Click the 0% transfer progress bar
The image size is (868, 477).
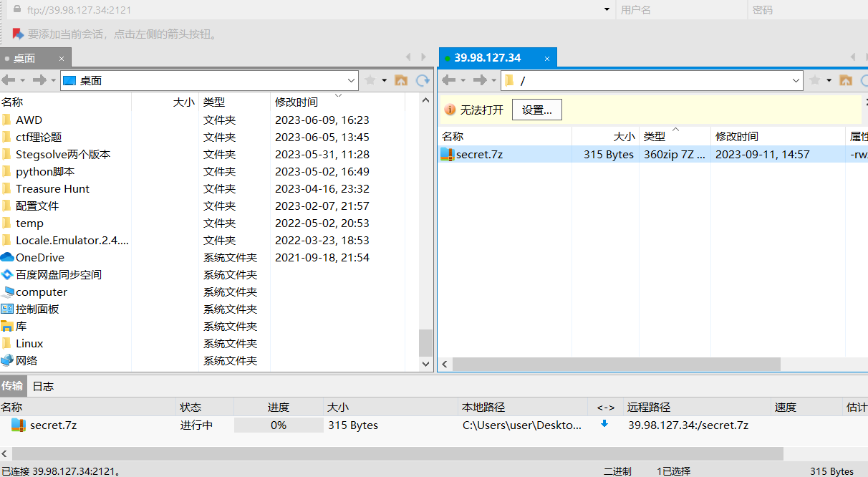click(x=279, y=425)
